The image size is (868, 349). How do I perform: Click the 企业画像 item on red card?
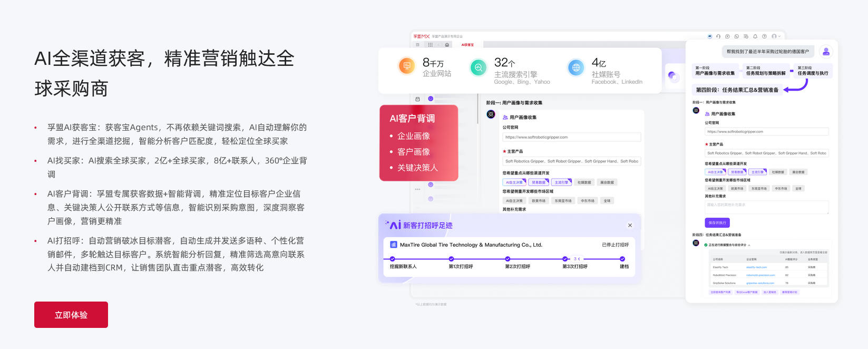click(x=414, y=136)
